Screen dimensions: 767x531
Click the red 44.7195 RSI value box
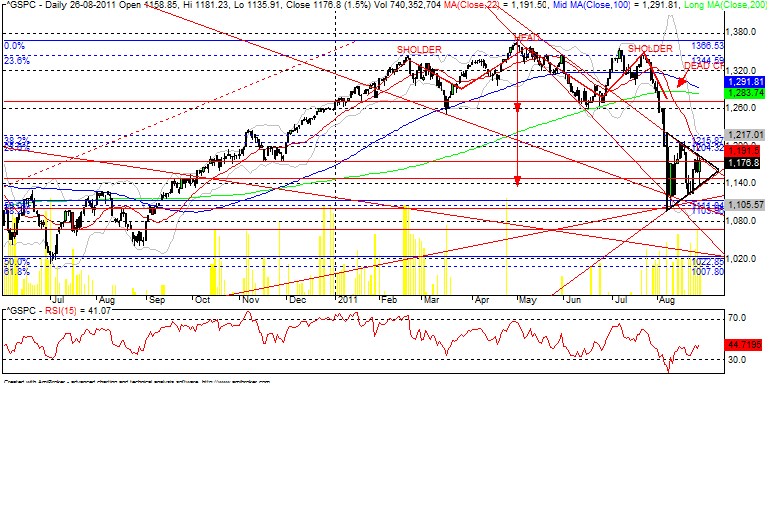744,345
